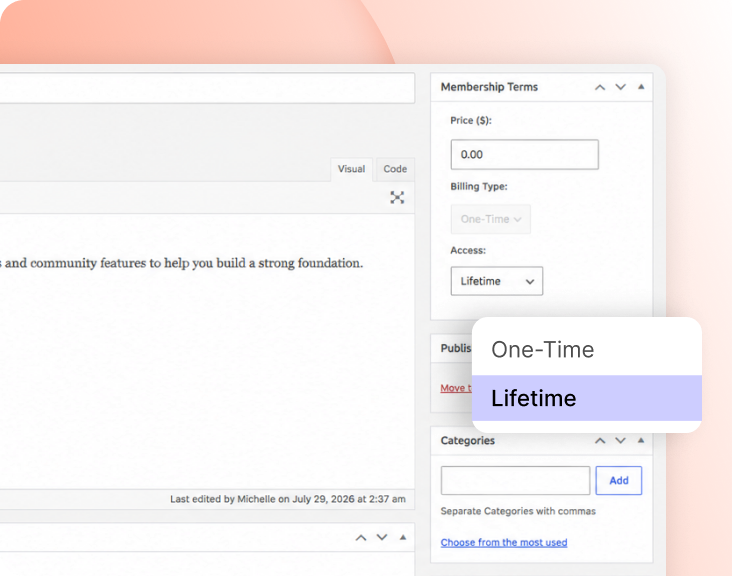Move the bottom-left panel down
The width and height of the screenshot is (732, 576).
pyautogui.click(x=382, y=538)
